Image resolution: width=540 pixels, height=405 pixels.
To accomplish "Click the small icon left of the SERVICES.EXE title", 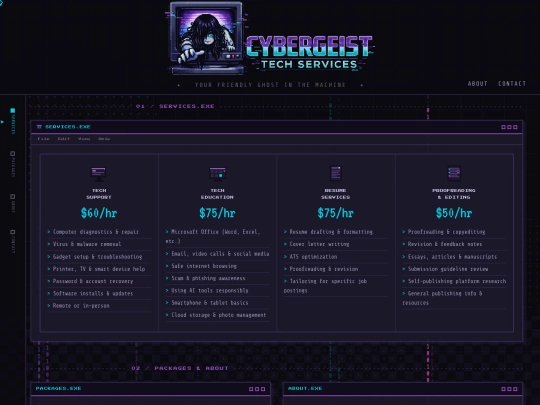I will (x=39, y=127).
